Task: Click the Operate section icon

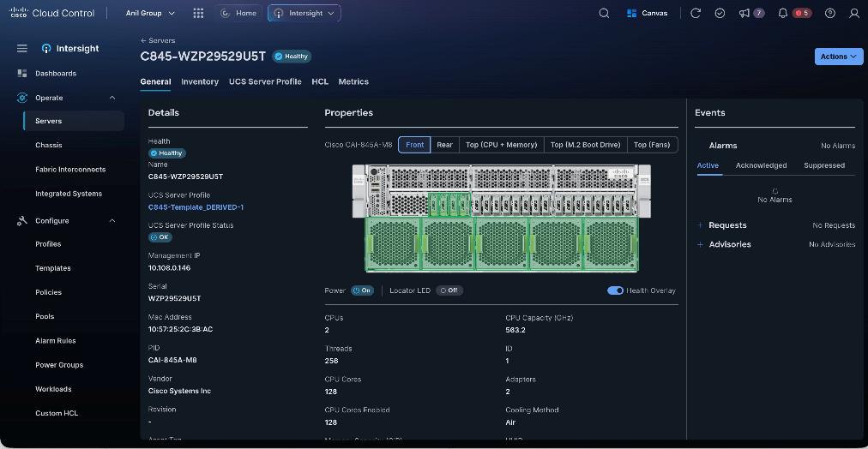Action: click(22, 98)
